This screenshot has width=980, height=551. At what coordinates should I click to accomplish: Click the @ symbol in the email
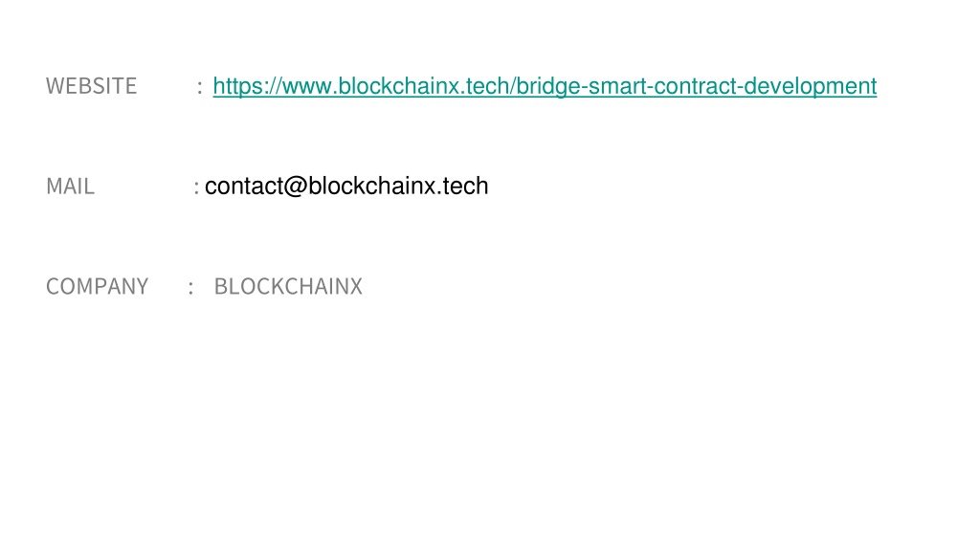coord(296,187)
